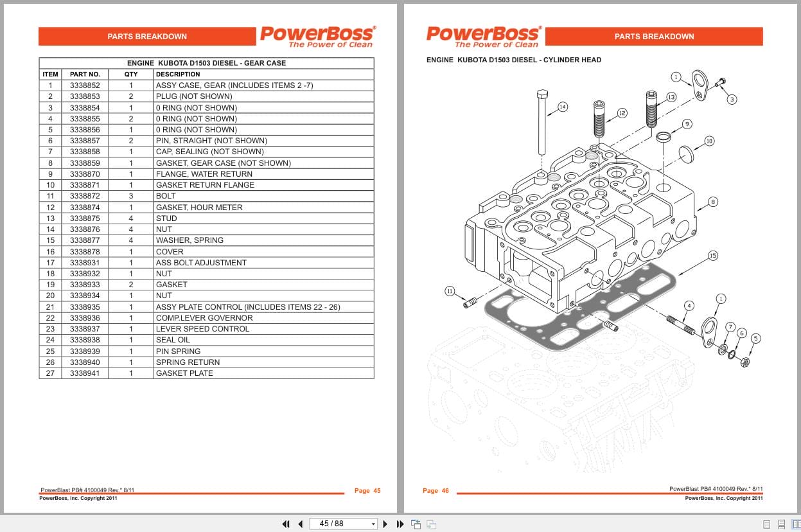
Task: Click the go-forward-in-view-history icon
Action: tap(432, 524)
